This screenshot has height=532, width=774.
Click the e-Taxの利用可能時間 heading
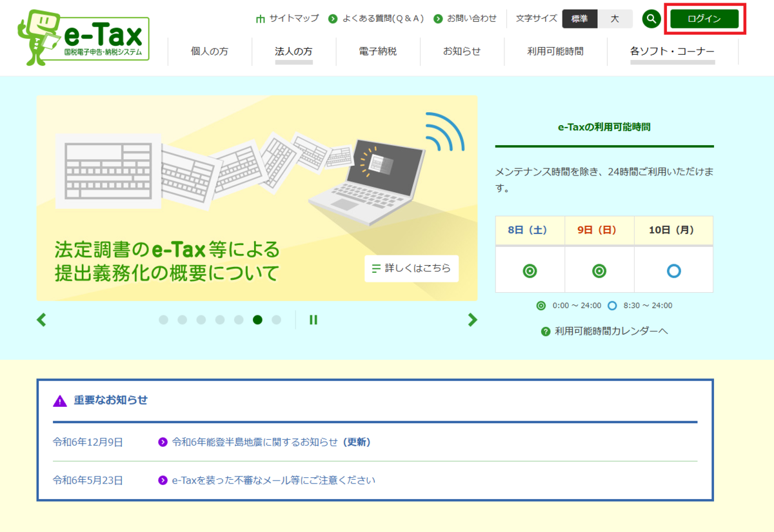pyautogui.click(x=604, y=128)
